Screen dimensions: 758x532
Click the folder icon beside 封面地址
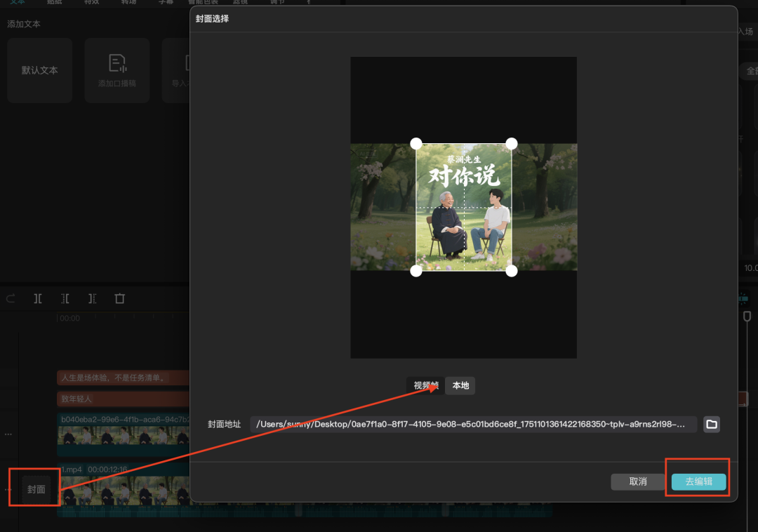pyautogui.click(x=711, y=424)
